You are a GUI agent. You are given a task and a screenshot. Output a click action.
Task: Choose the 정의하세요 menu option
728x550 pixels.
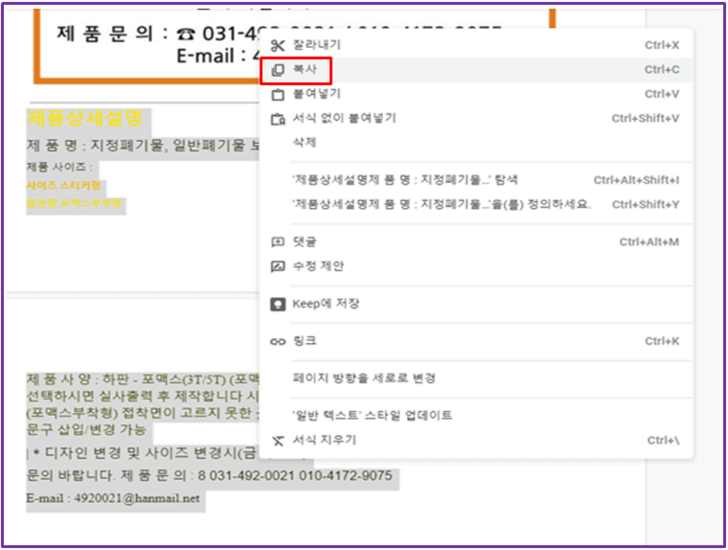[x=477, y=205]
